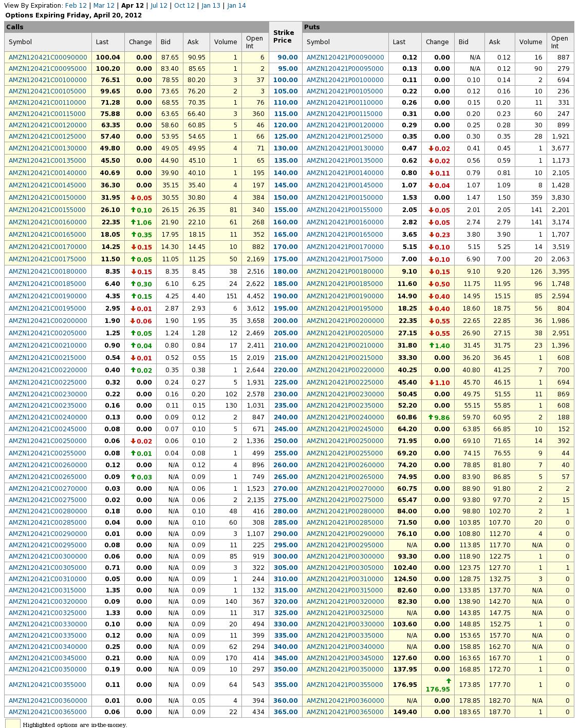
Task: Open the Jan 13 expiration
Action: pyautogui.click(x=211, y=6)
